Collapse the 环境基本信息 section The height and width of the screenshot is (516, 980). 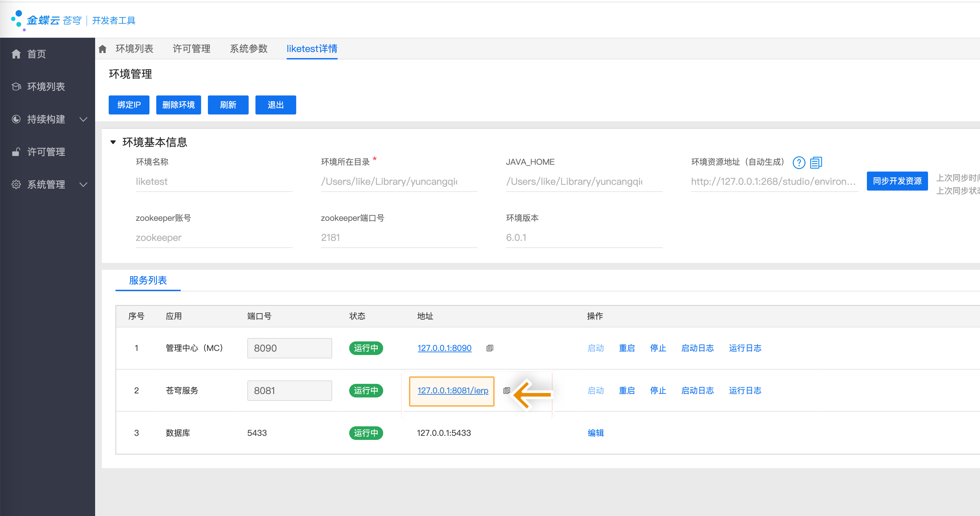[x=113, y=142]
